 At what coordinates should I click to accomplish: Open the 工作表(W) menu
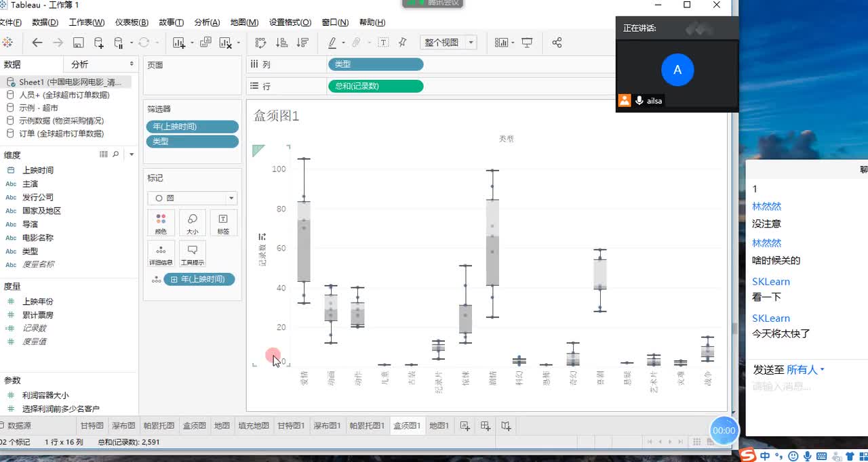(87, 22)
